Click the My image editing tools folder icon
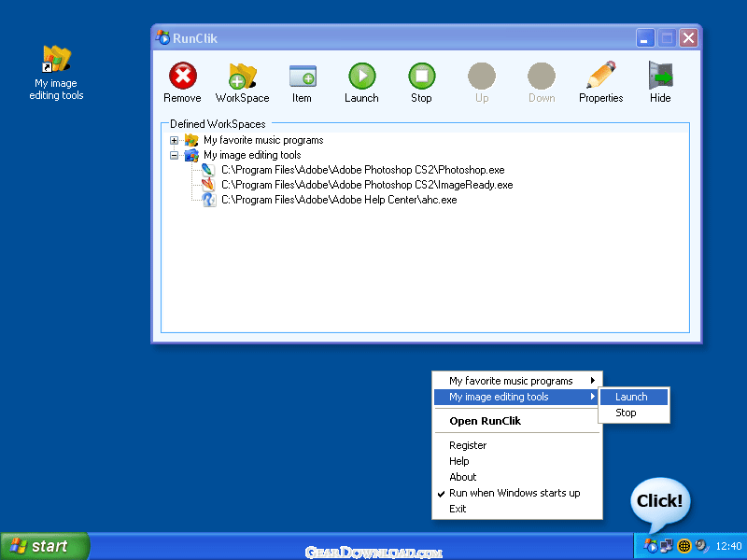 (191, 155)
